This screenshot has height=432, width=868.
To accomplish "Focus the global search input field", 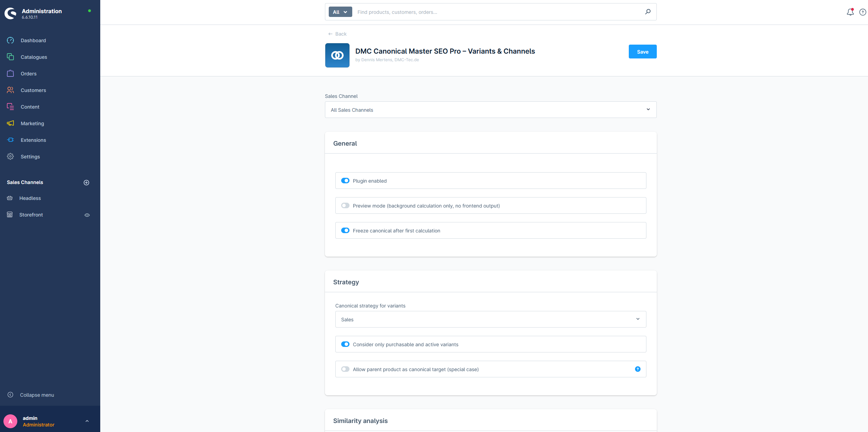I will click(498, 12).
